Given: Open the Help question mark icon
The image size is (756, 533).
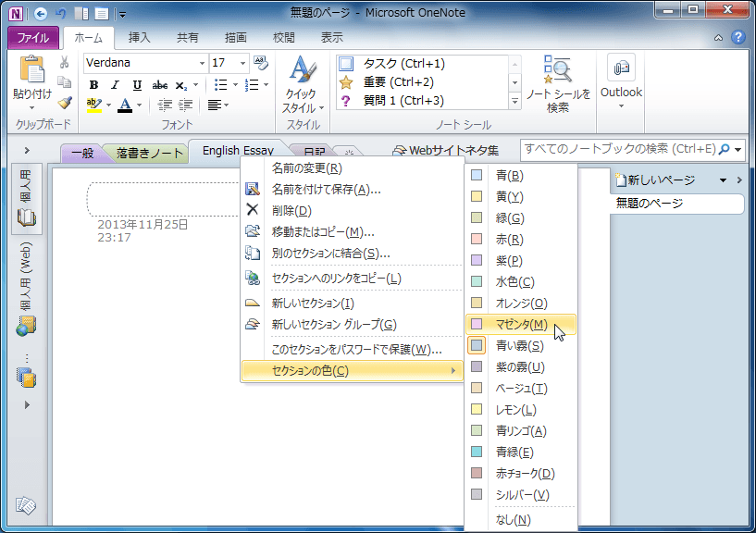Looking at the screenshot, I should coord(737,37).
